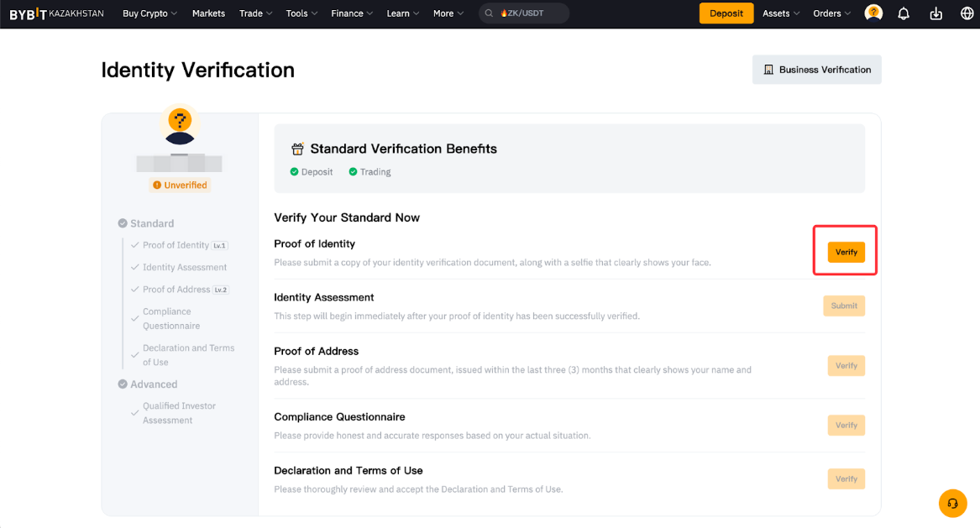The height and width of the screenshot is (528, 980).
Task: Click the Bybit Kazakhstan logo
Action: click(57, 13)
